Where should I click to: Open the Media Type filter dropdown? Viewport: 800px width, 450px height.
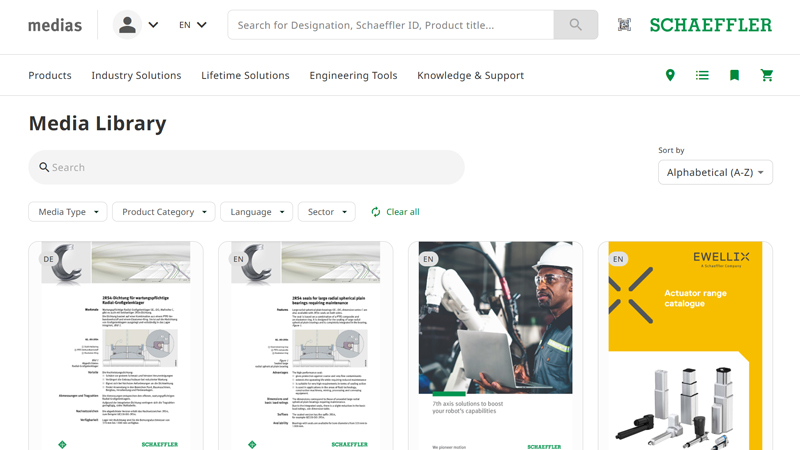point(68,212)
